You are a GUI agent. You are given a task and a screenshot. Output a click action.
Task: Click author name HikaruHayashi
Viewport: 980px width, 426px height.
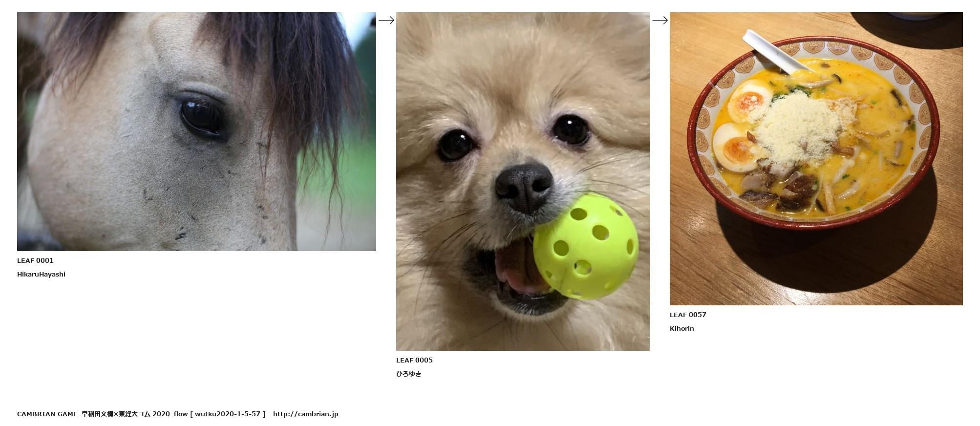point(41,274)
